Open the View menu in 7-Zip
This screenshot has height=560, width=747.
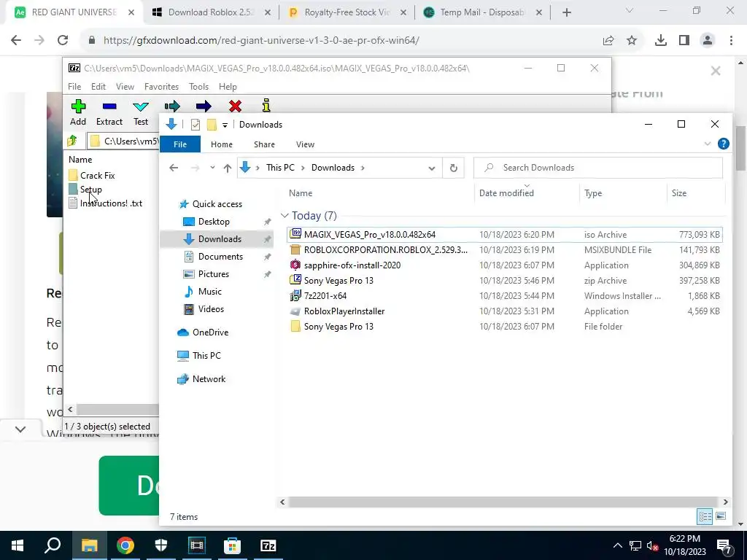pyautogui.click(x=125, y=87)
